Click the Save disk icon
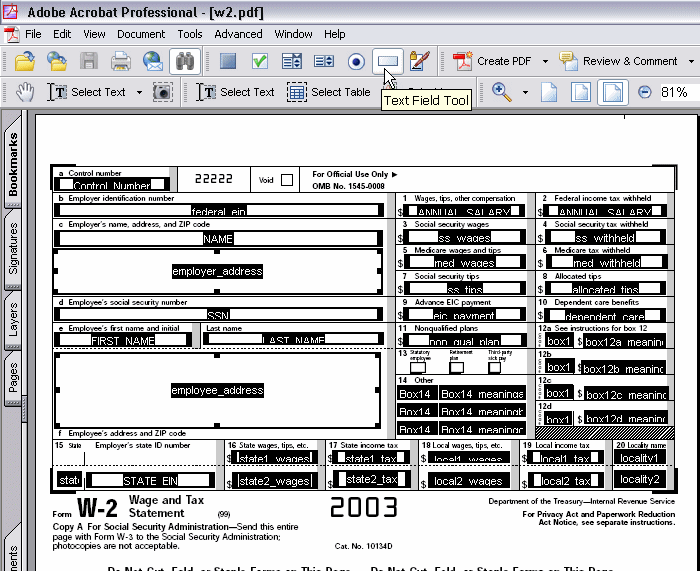Viewport: 700px width, 571px height. point(89,61)
